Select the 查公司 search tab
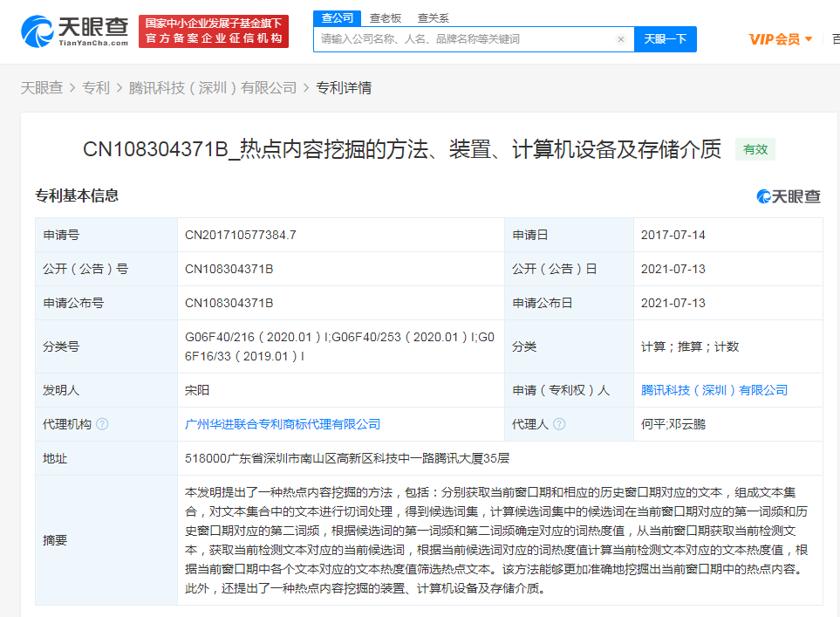 pyautogui.click(x=337, y=17)
